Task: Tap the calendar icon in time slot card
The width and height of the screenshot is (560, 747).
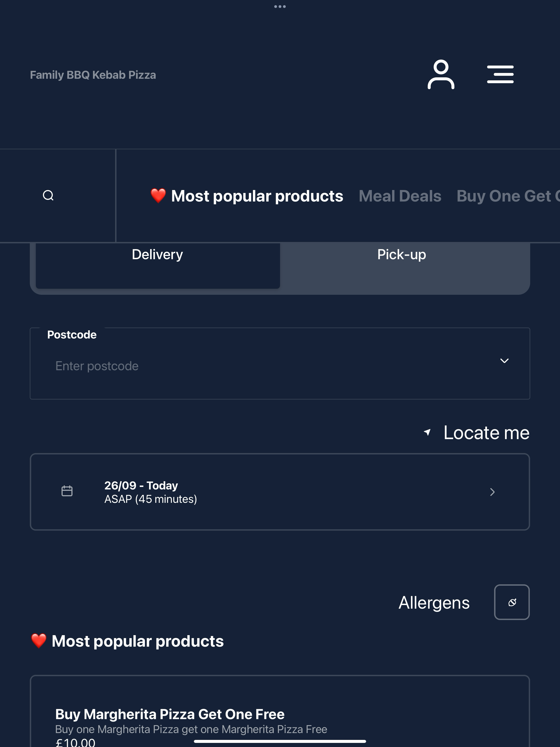Action: tap(67, 491)
